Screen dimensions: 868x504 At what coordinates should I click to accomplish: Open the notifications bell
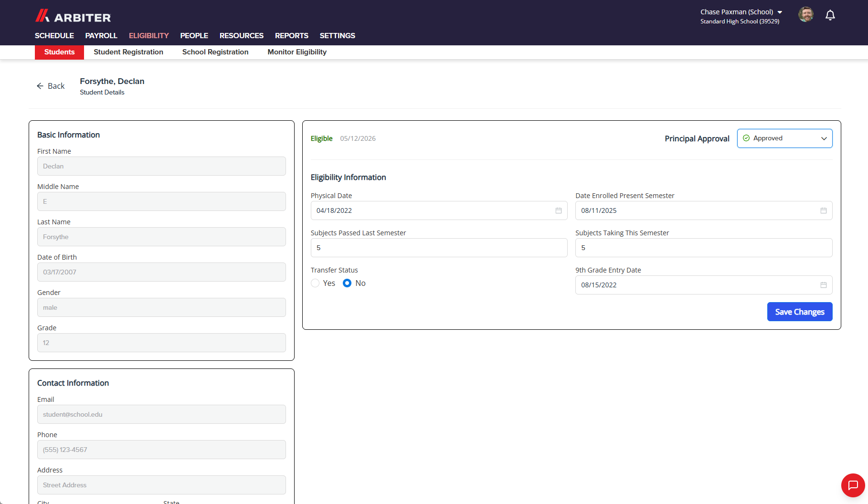pos(830,15)
